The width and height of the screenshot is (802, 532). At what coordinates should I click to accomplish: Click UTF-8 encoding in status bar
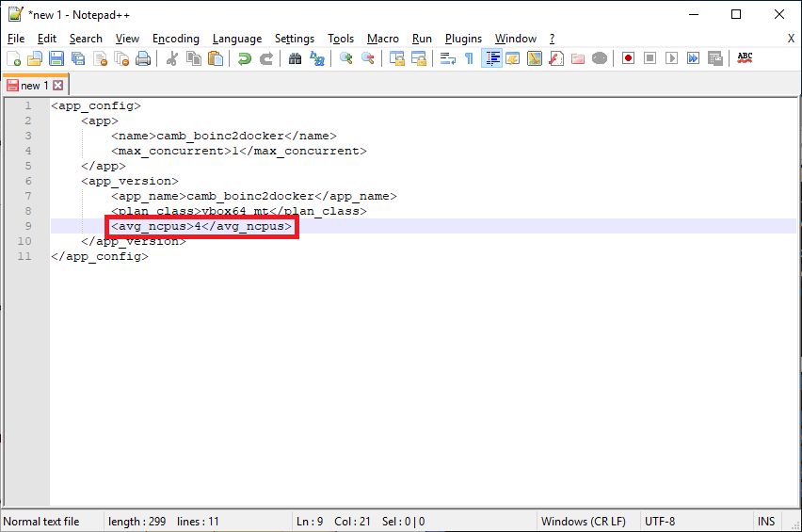659,522
